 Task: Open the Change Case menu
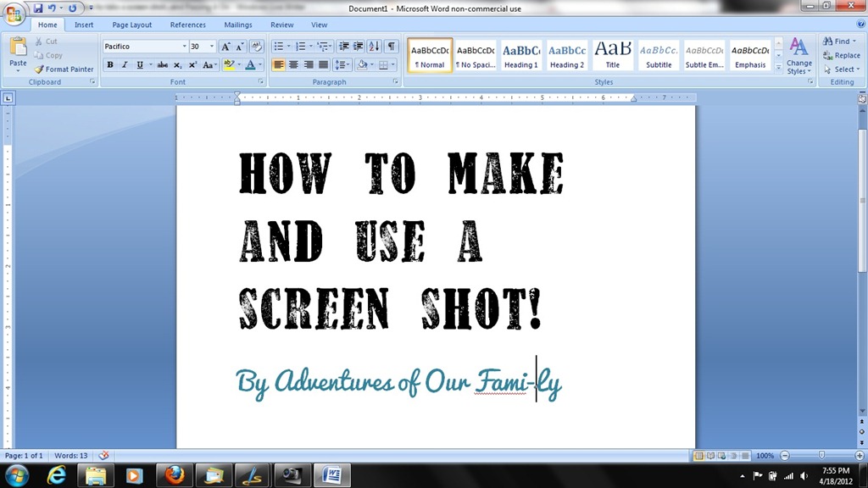tap(209, 64)
